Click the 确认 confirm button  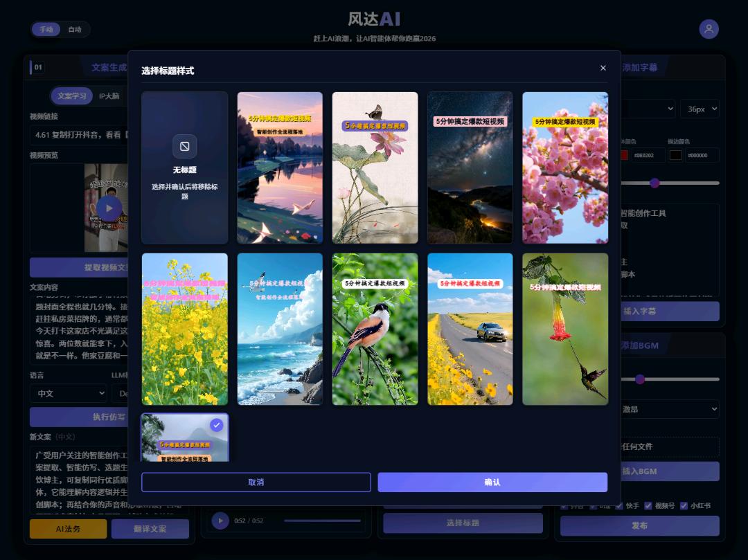pos(492,482)
